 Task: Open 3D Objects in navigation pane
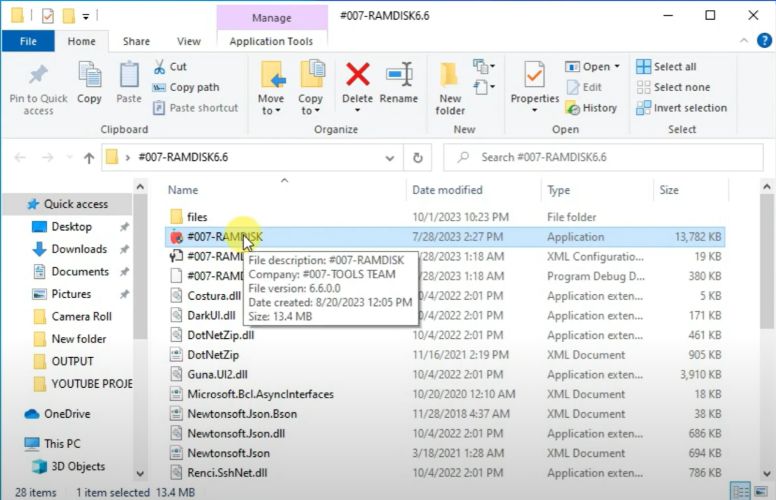78,466
